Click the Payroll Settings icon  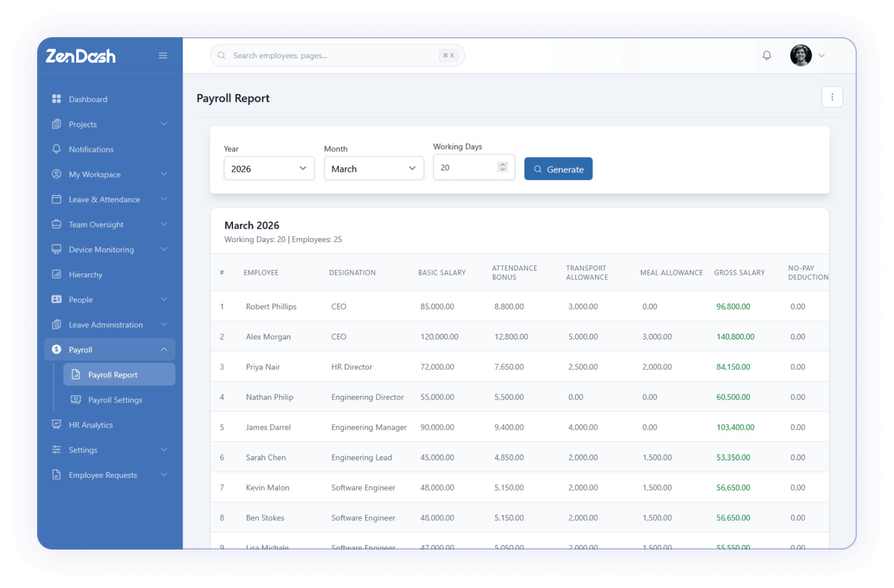click(76, 400)
